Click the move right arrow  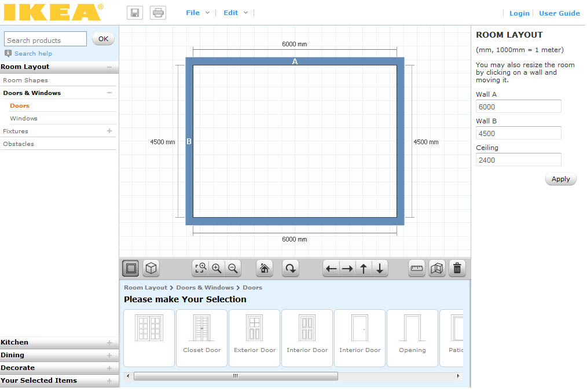pyautogui.click(x=347, y=269)
